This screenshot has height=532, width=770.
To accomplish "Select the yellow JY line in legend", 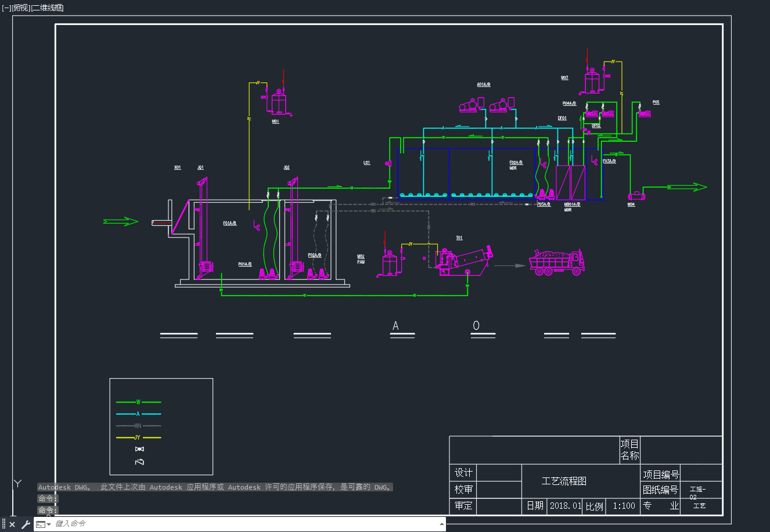I will [x=138, y=437].
